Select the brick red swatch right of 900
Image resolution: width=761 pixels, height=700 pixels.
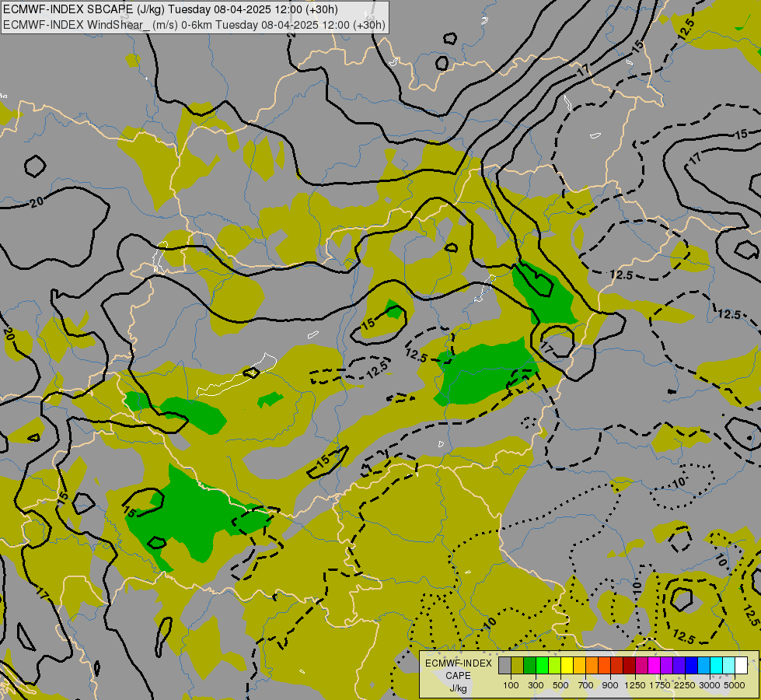click(617, 666)
